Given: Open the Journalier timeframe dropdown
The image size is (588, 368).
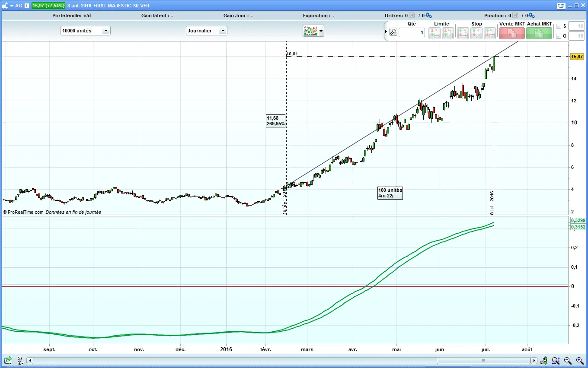Looking at the screenshot, I should (206, 31).
